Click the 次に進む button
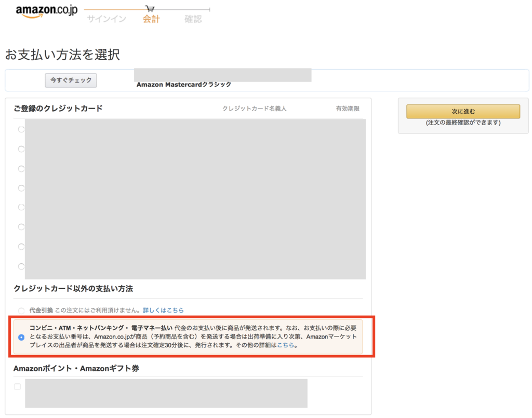 [463, 111]
